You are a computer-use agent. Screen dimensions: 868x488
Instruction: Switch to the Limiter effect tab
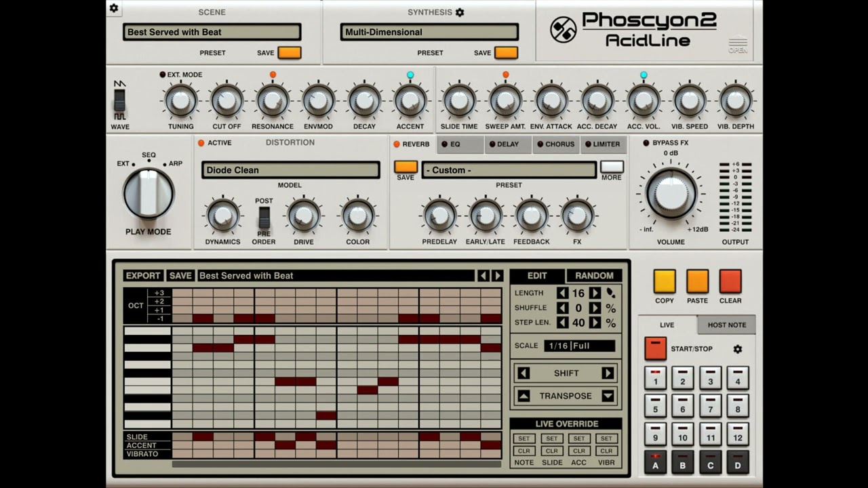click(x=603, y=144)
